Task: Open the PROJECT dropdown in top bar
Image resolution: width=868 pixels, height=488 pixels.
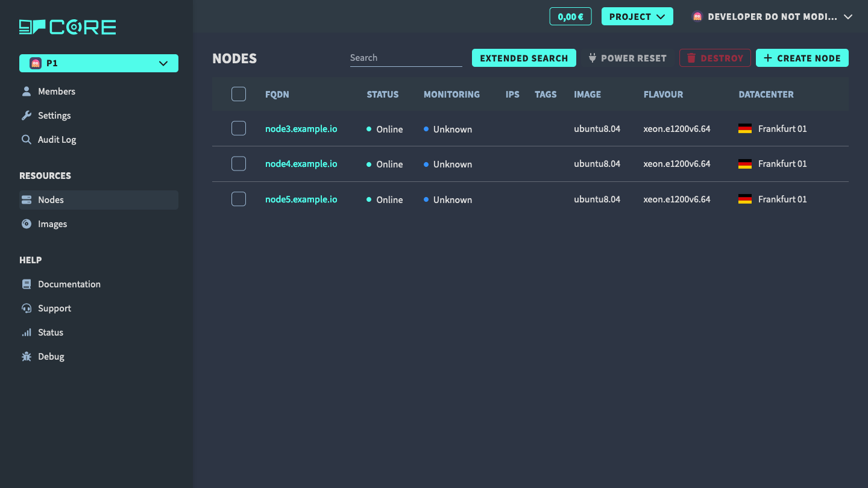Action: point(637,16)
